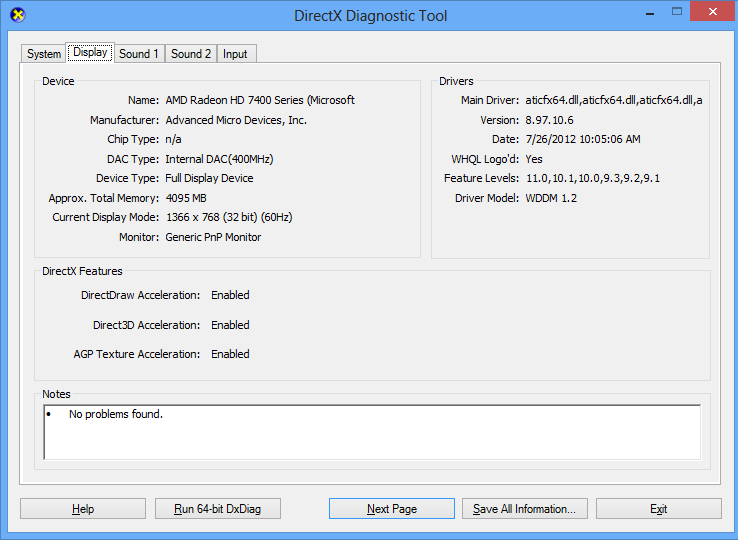Click display mode '1366 x 768 (32 bit) (60Hz)'
Viewport: 738px width, 540px height.
[x=229, y=218]
